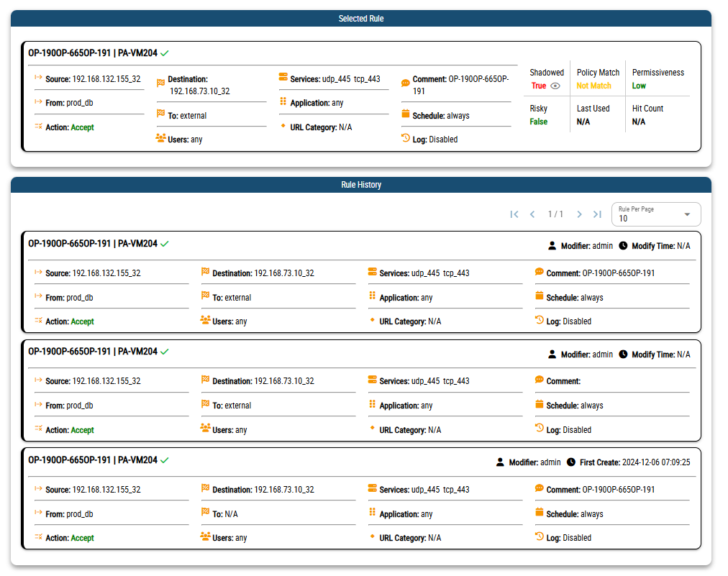Go to previous page of rule history
Image resolution: width=728 pixels, height=576 pixels.
click(x=532, y=214)
